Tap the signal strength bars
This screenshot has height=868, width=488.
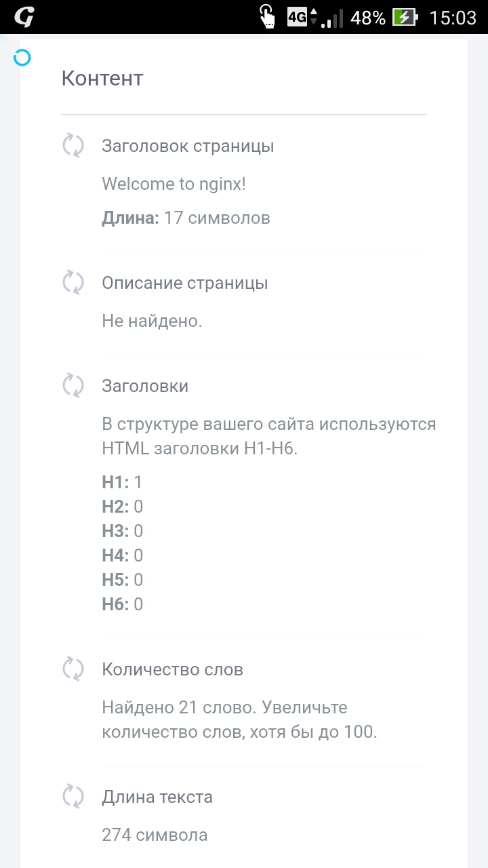pyautogui.click(x=332, y=18)
